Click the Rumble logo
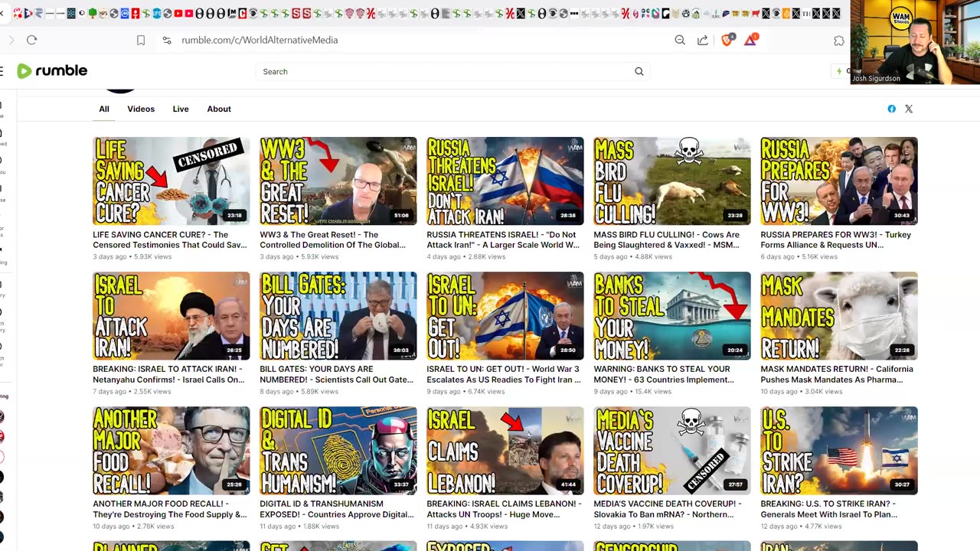 tap(52, 71)
